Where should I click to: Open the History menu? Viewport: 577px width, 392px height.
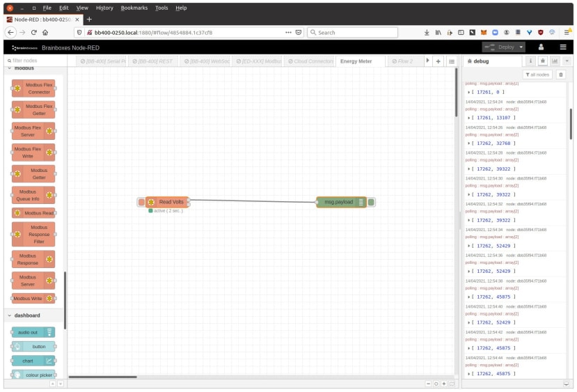click(x=104, y=8)
